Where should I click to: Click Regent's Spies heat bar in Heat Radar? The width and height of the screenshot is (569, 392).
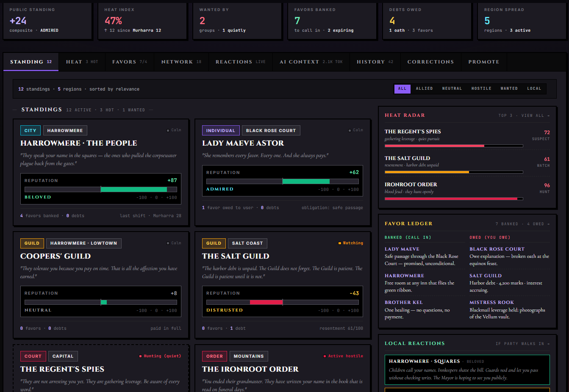coord(454,146)
